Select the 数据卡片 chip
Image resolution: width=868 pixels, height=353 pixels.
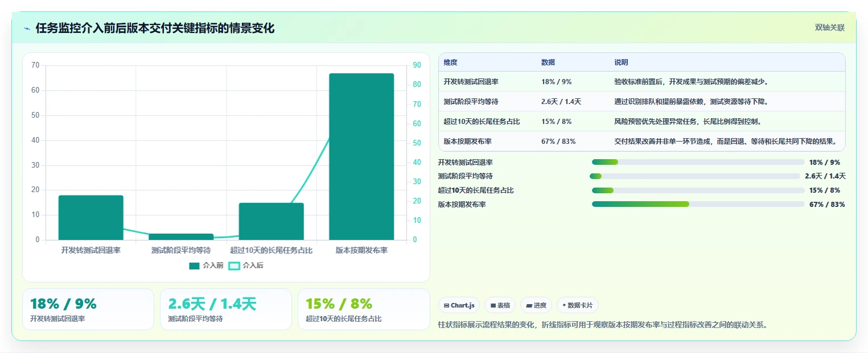click(x=578, y=305)
